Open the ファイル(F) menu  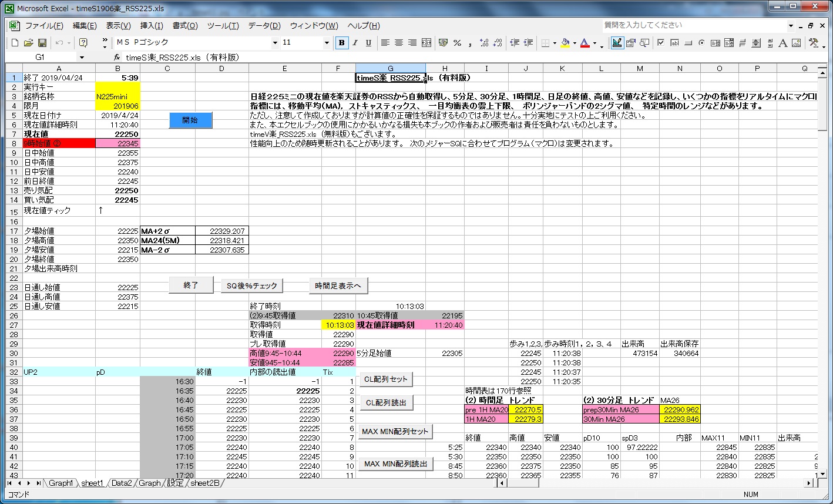[44, 26]
